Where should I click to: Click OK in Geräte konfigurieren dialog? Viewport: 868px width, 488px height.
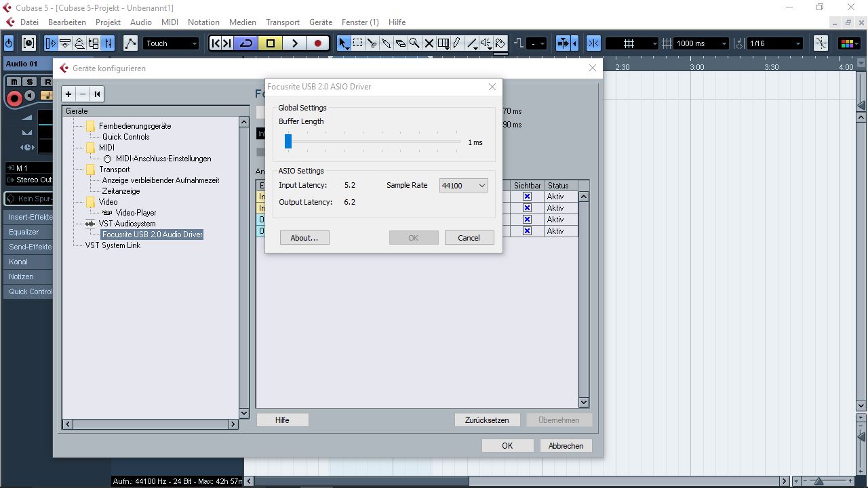click(x=507, y=446)
